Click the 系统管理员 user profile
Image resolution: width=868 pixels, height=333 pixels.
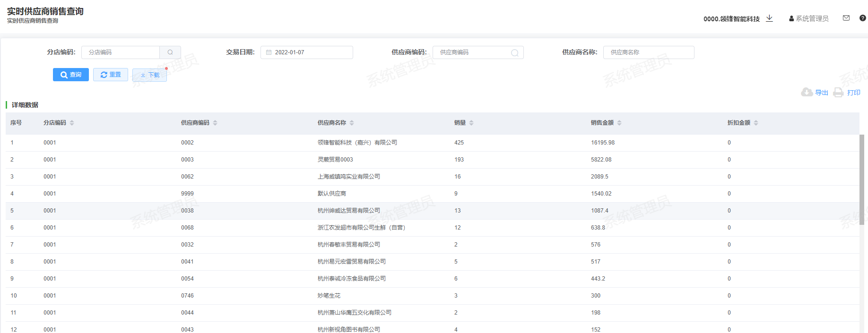tap(808, 19)
